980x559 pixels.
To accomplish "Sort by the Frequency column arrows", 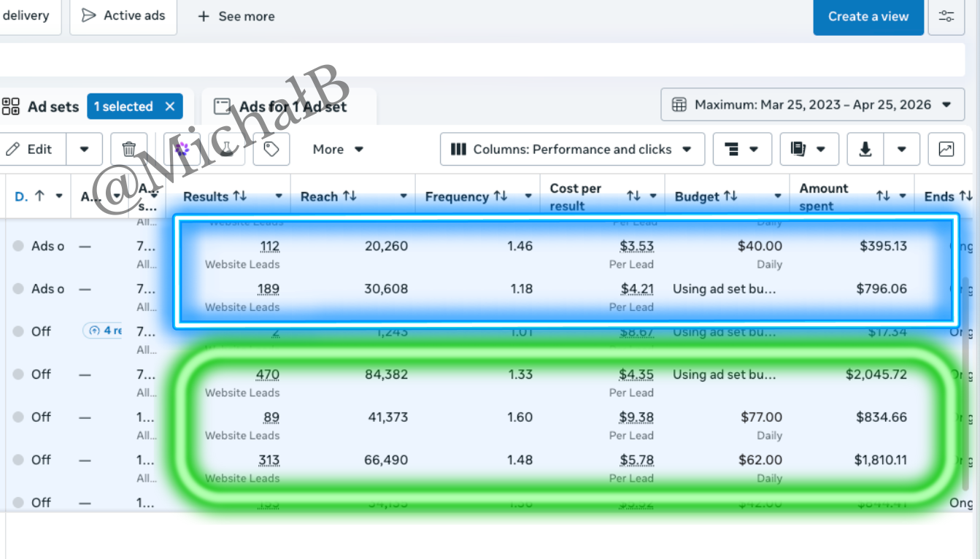I will [501, 196].
